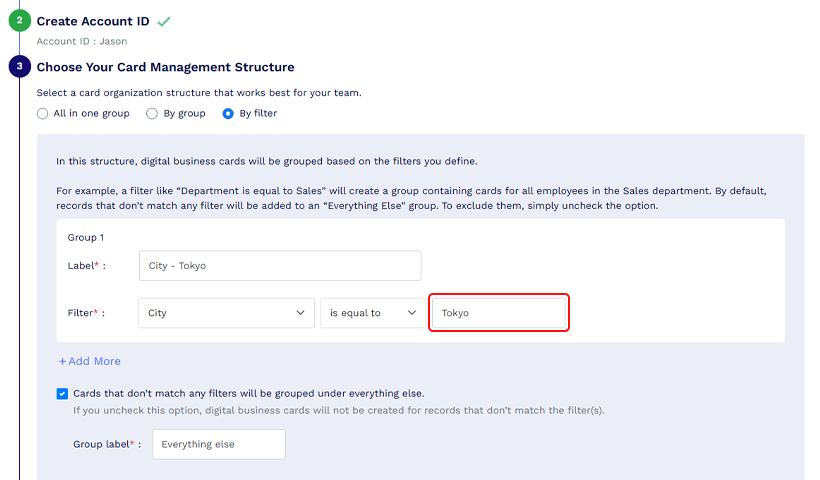Click the '+ Add More' link
Viewport: 820px width, 480px height.
[89, 361]
